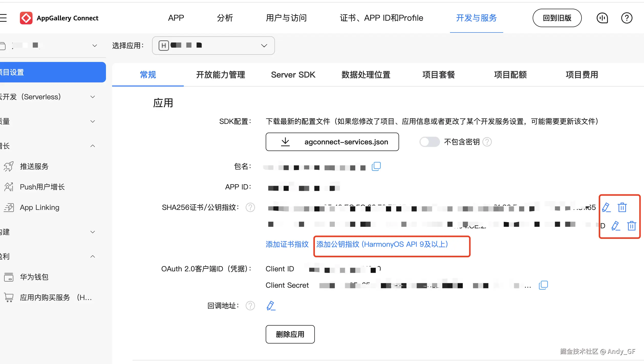Click the 回到旧版 button

[557, 18]
